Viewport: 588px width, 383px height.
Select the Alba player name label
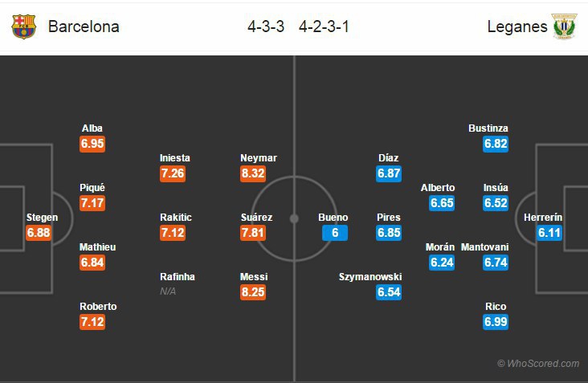[92, 128]
